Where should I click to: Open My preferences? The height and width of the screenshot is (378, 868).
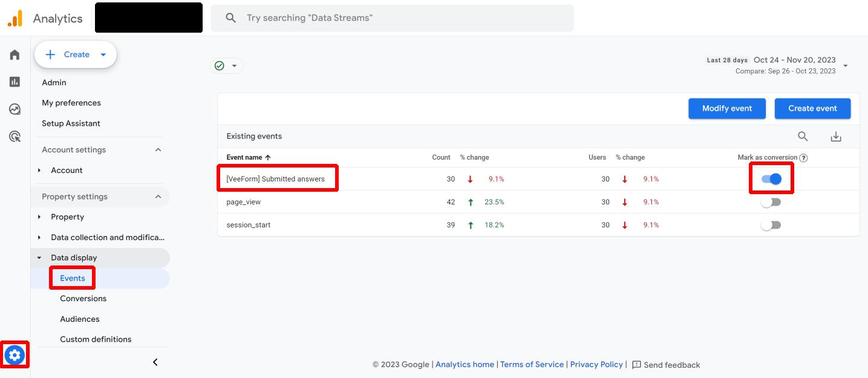coord(71,103)
